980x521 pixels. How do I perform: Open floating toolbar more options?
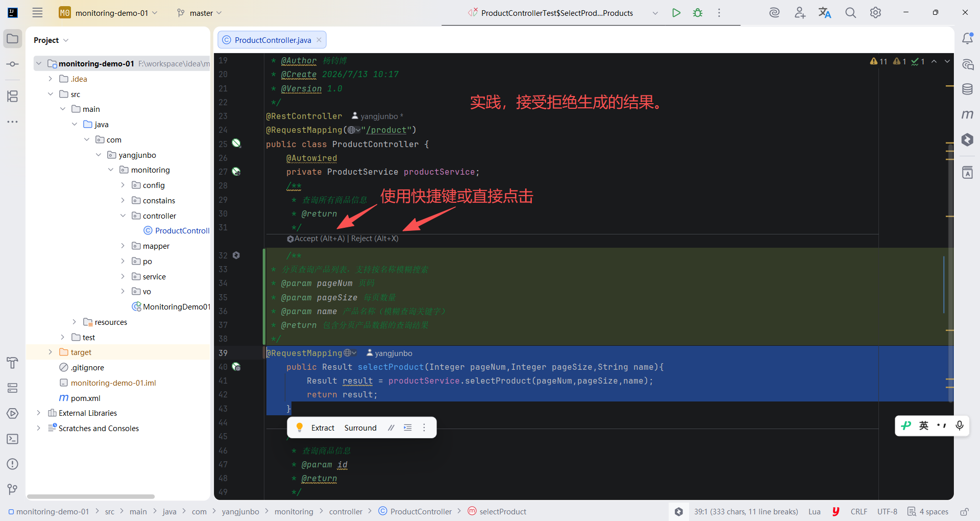point(424,428)
